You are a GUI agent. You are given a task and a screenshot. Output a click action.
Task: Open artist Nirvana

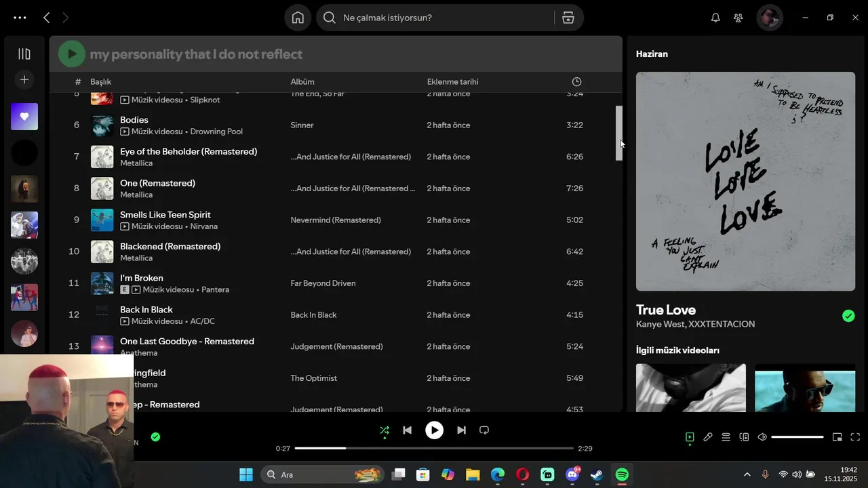pos(204,226)
